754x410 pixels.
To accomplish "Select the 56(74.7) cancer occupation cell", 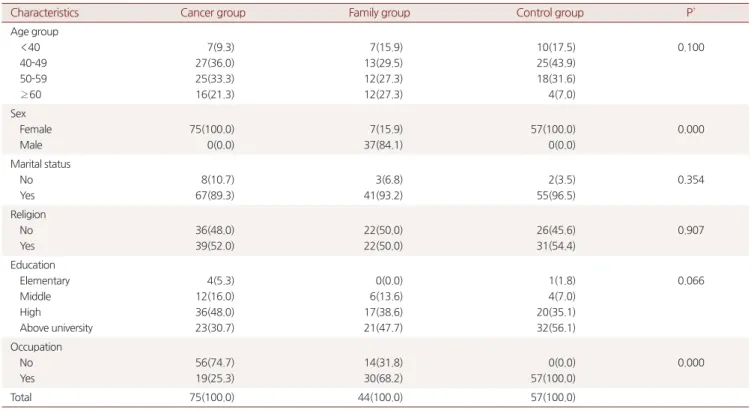I will 215,363.
